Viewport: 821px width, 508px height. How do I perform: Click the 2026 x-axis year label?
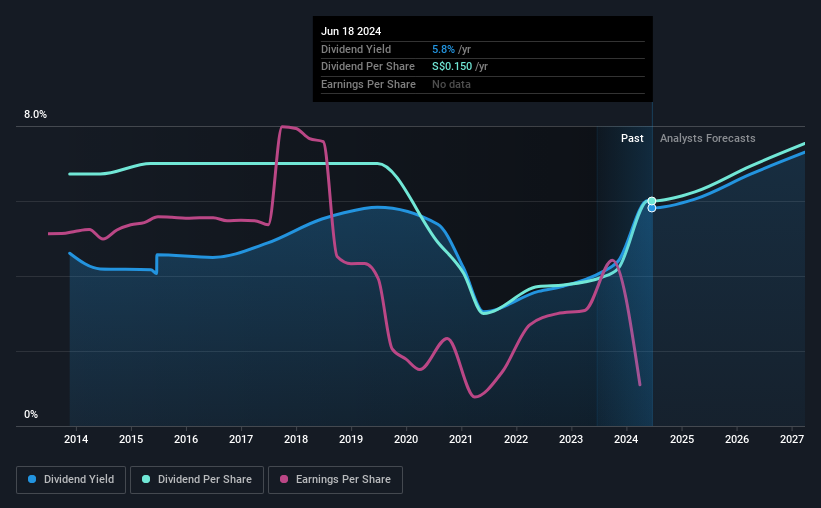click(737, 439)
